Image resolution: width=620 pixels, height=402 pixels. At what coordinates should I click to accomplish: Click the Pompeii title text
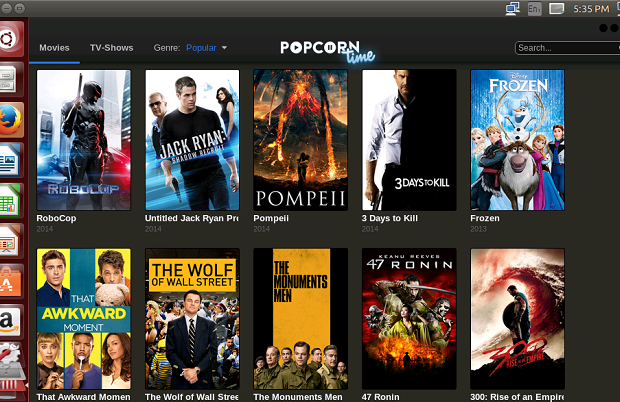pos(271,218)
